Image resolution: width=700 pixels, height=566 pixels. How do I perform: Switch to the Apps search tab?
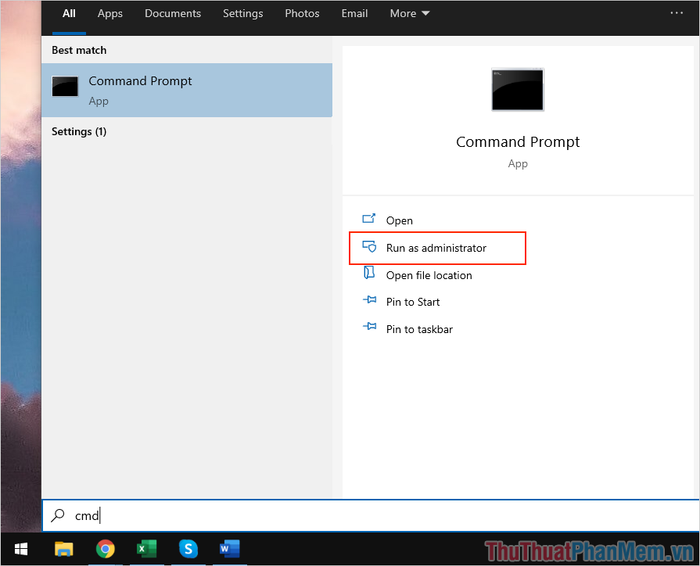(x=110, y=13)
